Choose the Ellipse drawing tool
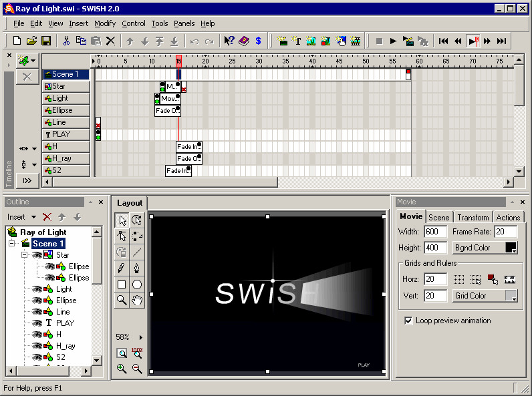Viewport: 532px width, 396px height. [x=137, y=284]
